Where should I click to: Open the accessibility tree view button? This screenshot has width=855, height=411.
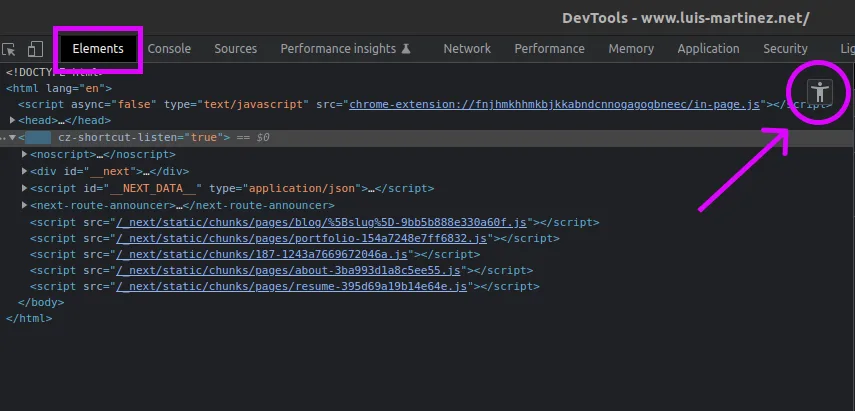(820, 92)
